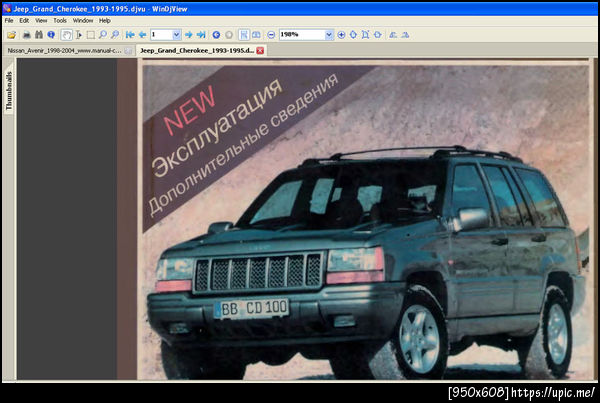Rotate the page right
The height and width of the screenshot is (403, 600).
405,35
